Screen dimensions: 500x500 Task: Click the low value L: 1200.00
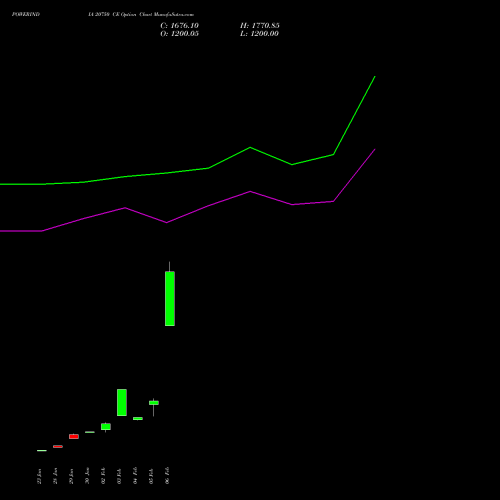click(x=259, y=33)
